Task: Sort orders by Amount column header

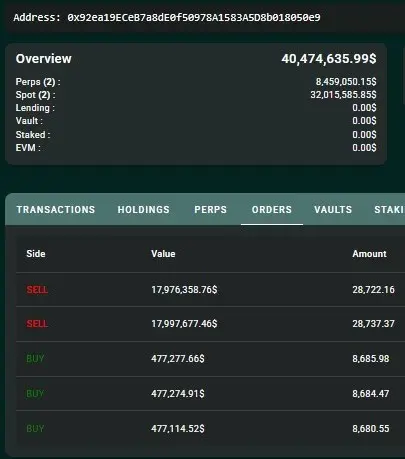Action: coord(369,254)
